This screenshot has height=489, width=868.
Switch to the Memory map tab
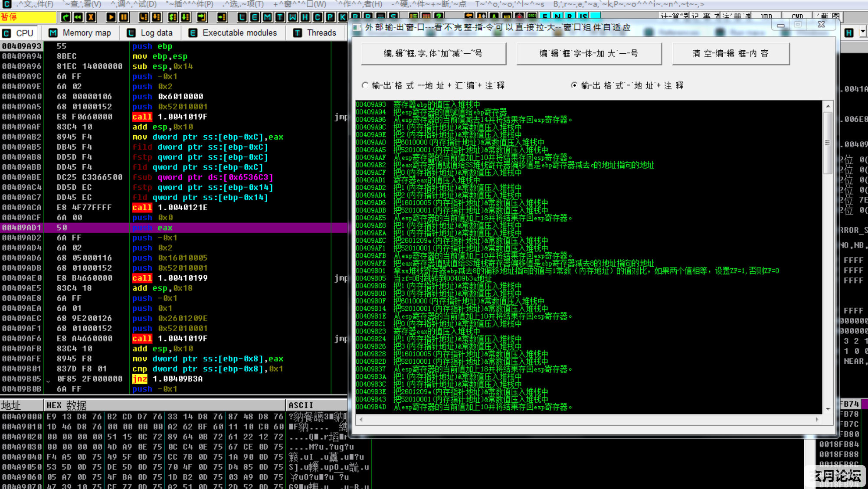[x=80, y=33]
